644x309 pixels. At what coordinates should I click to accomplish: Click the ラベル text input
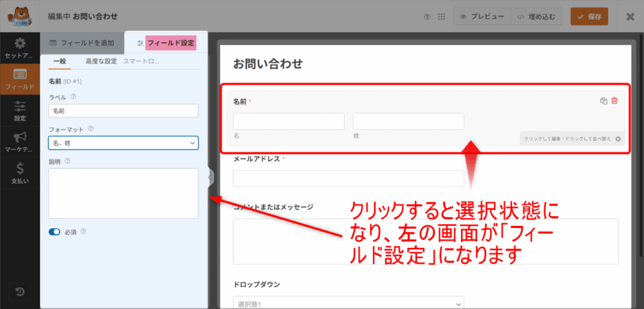coord(123,111)
